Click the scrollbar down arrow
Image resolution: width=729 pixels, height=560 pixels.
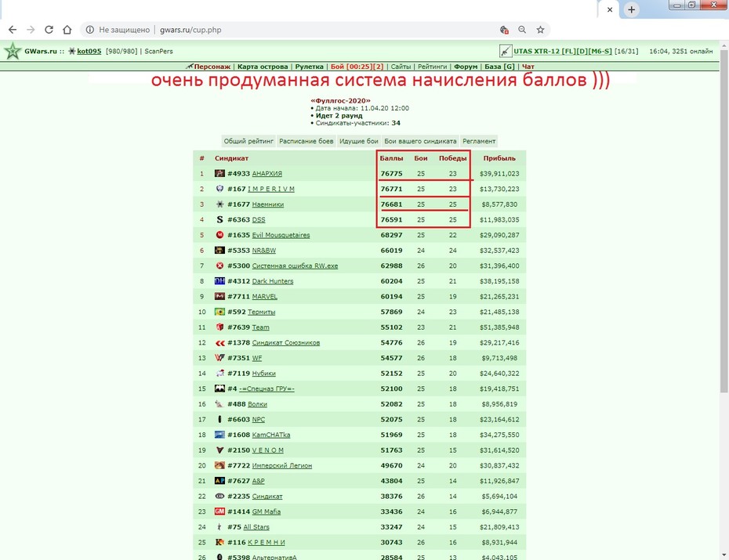click(x=724, y=555)
